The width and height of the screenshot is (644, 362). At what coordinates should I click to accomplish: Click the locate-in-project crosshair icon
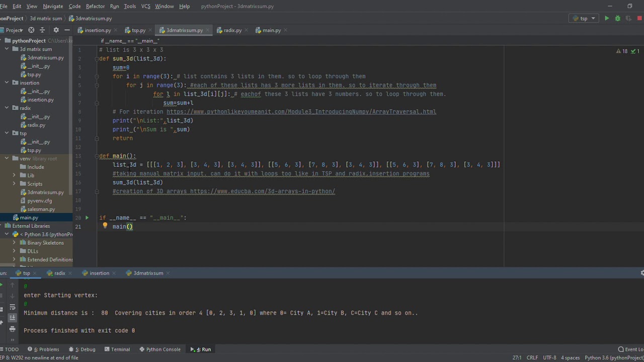tap(31, 30)
